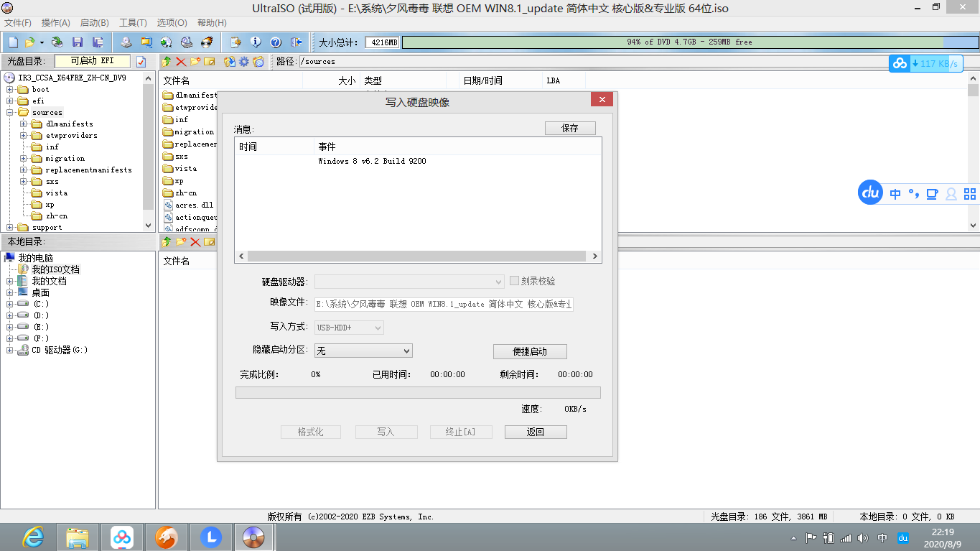
Task: Click the 返回 button
Action: coord(536,432)
